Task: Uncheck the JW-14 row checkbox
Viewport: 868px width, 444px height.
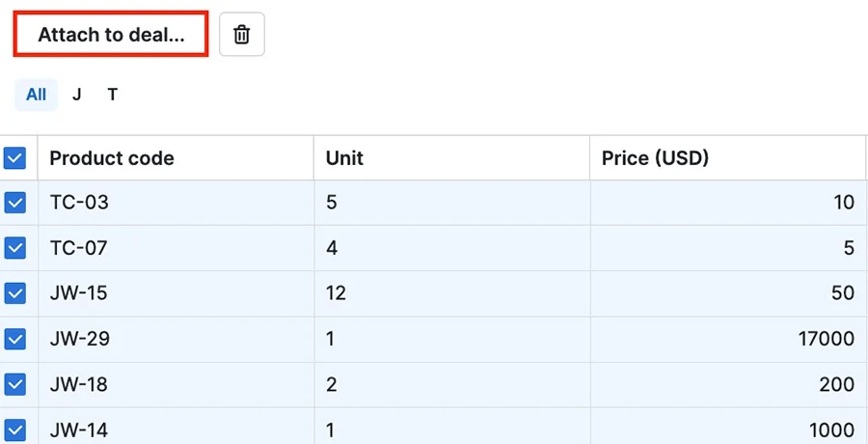Action: [14, 430]
